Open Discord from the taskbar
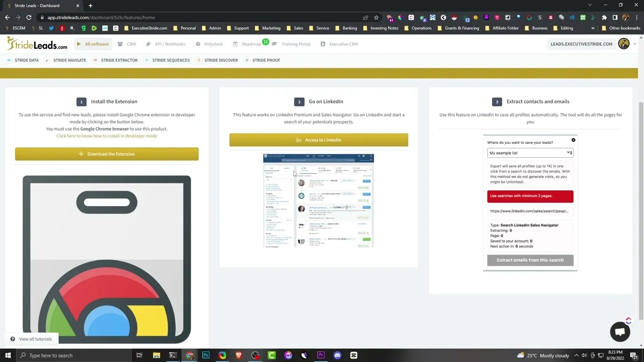Image resolution: width=644 pixels, height=362 pixels. point(337,355)
